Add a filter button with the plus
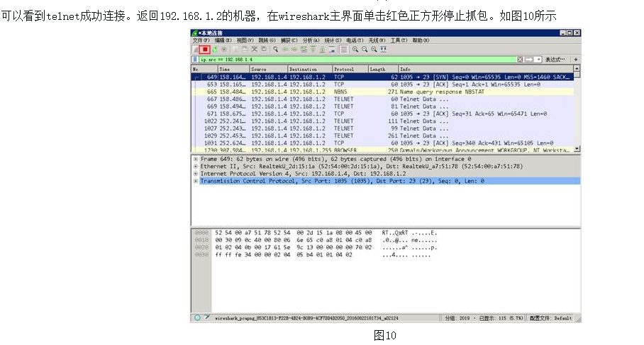The image size is (644, 345). [x=576, y=59]
